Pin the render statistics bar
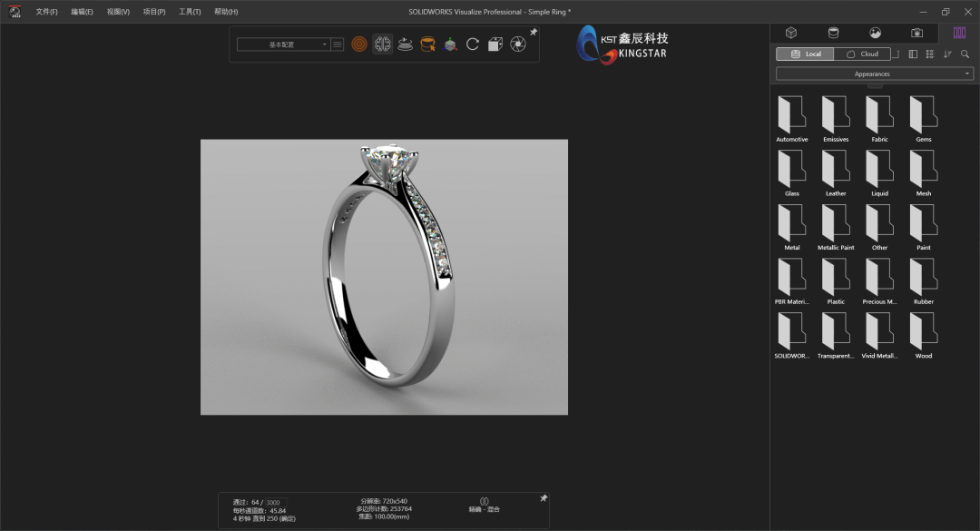Image resolution: width=980 pixels, height=531 pixels. click(x=544, y=497)
